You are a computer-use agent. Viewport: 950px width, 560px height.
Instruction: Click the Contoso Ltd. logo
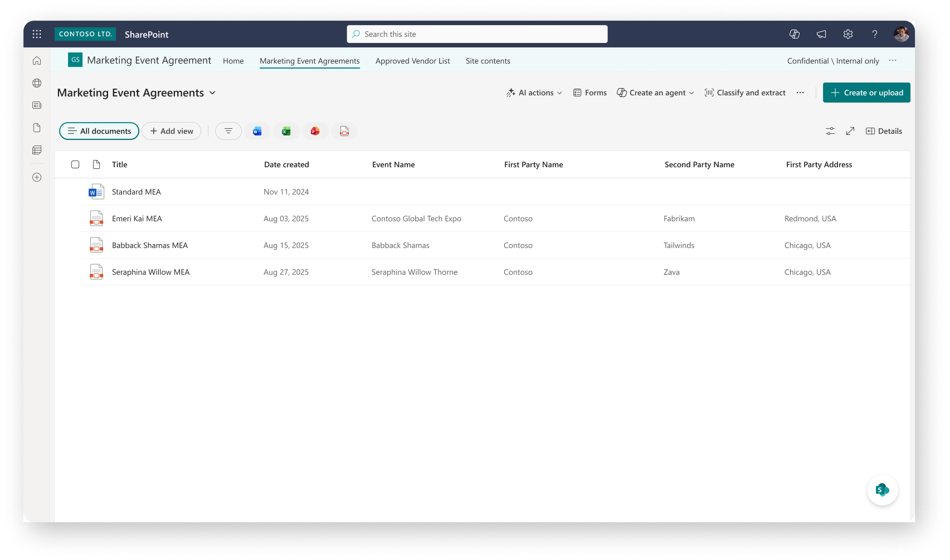click(x=85, y=34)
